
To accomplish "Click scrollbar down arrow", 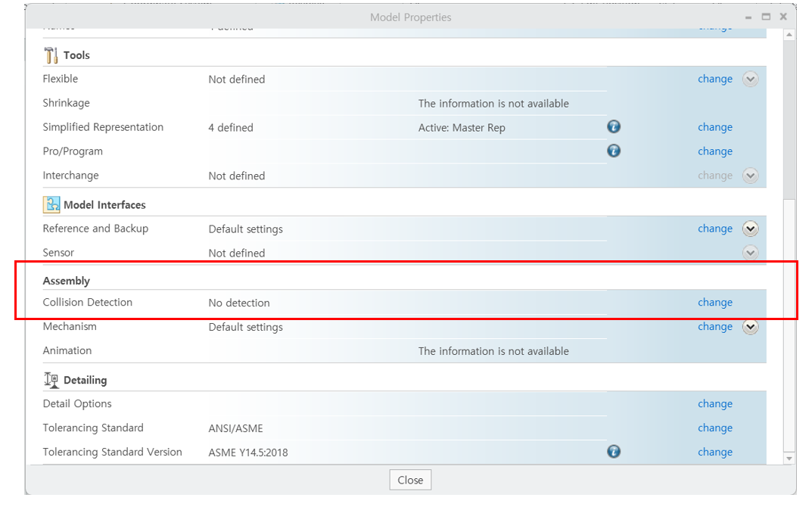I will [789, 459].
